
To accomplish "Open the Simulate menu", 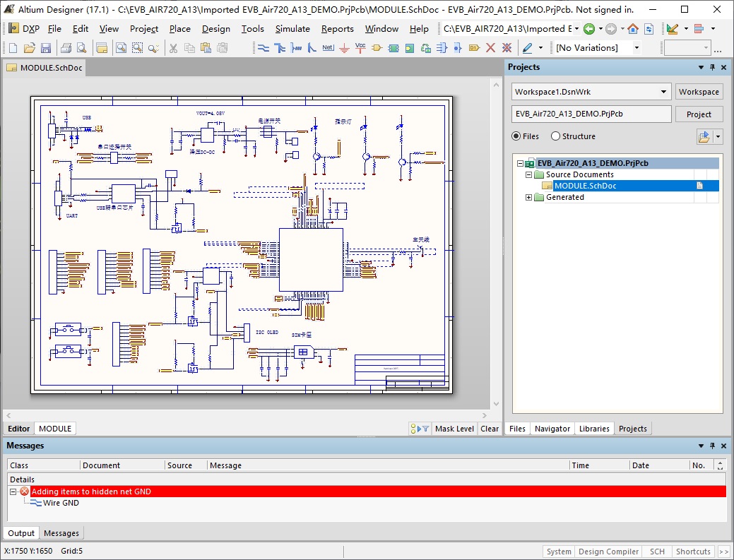I will 292,29.
